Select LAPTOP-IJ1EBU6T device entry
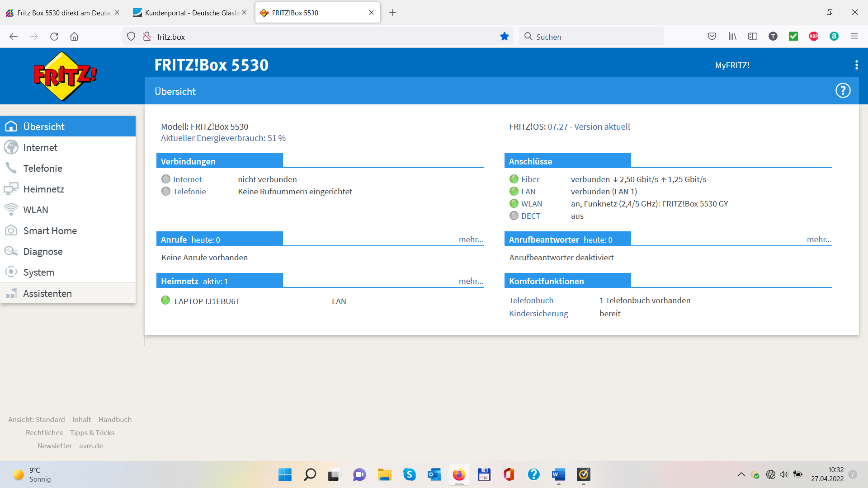The image size is (868, 488). tap(207, 301)
